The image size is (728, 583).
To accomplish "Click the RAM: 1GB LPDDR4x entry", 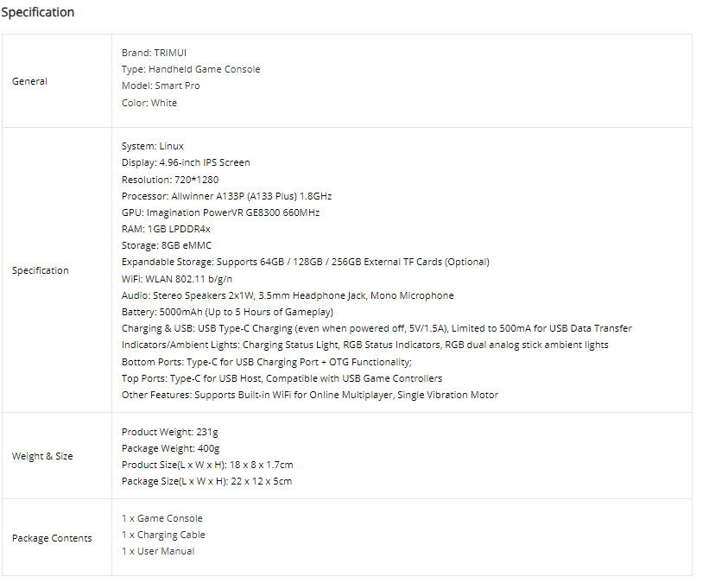I will [166, 229].
